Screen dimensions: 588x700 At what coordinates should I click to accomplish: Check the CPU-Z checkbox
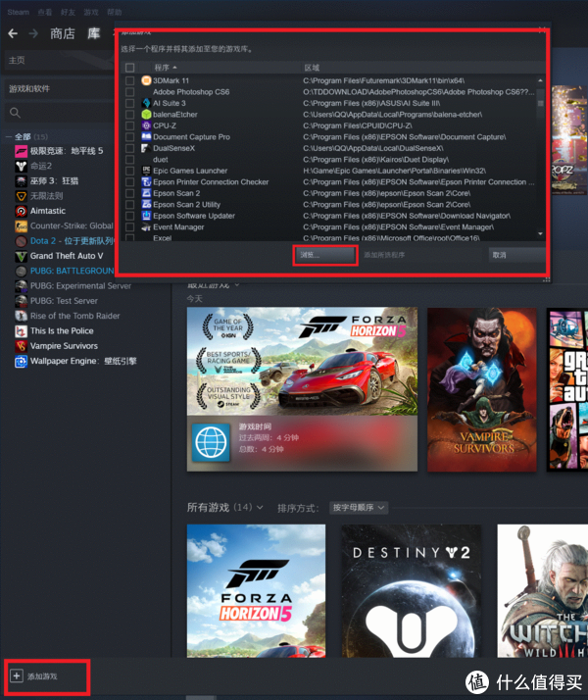point(129,125)
